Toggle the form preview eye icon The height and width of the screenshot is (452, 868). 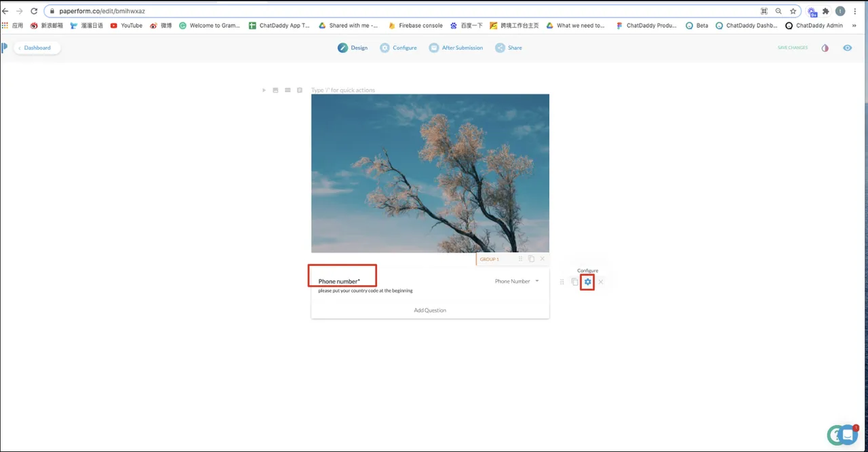(x=847, y=48)
